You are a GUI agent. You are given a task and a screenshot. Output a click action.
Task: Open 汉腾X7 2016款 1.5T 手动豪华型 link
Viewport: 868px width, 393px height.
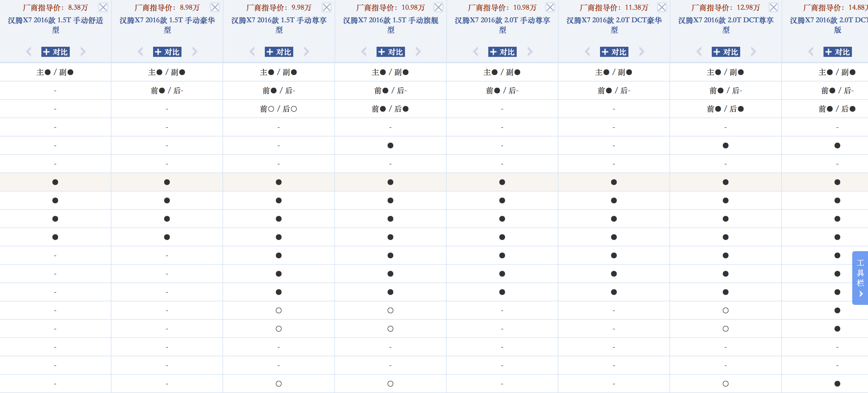(x=168, y=25)
